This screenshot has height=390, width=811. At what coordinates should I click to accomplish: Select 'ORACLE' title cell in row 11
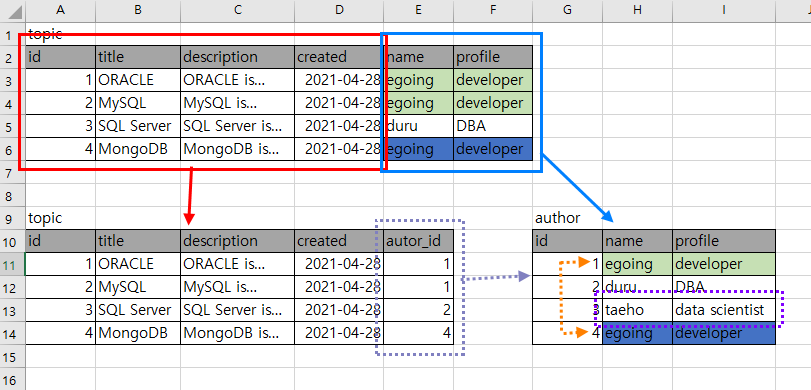(x=138, y=264)
